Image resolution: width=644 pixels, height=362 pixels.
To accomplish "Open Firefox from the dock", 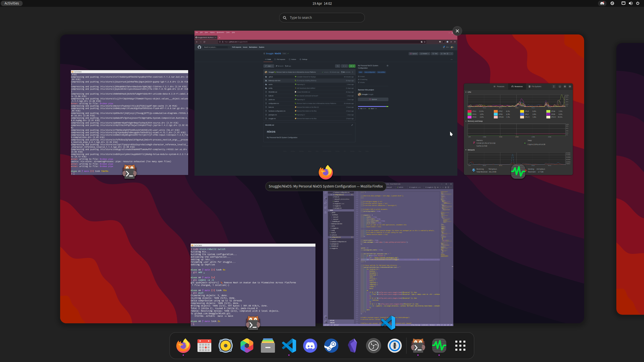I will (x=183, y=346).
